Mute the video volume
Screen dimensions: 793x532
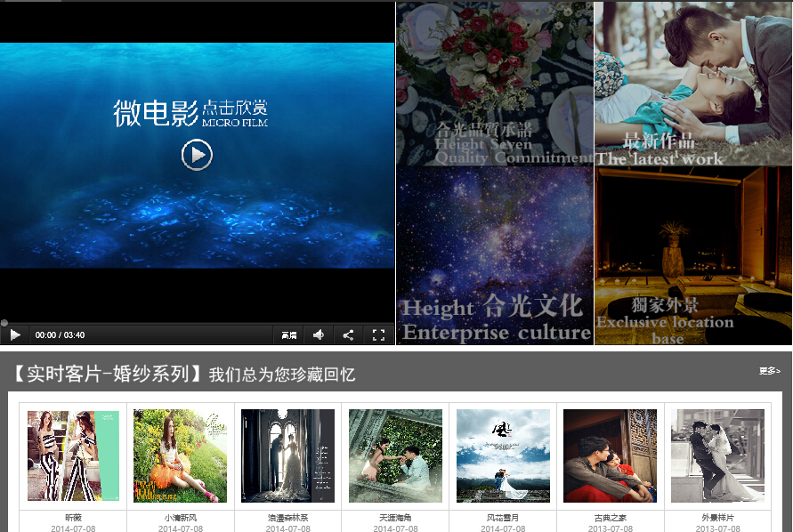[x=319, y=335]
